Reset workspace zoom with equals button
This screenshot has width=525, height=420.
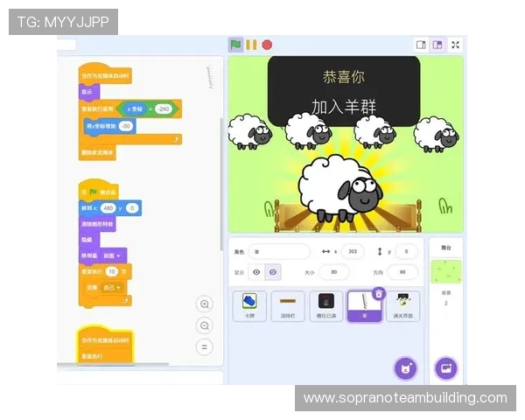pos(204,347)
